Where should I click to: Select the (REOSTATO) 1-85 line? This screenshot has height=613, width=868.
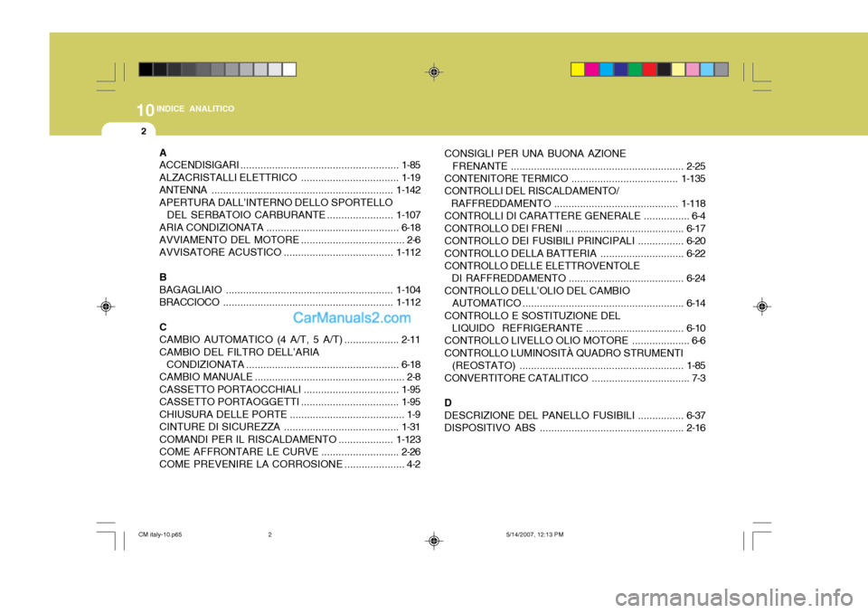point(579,365)
